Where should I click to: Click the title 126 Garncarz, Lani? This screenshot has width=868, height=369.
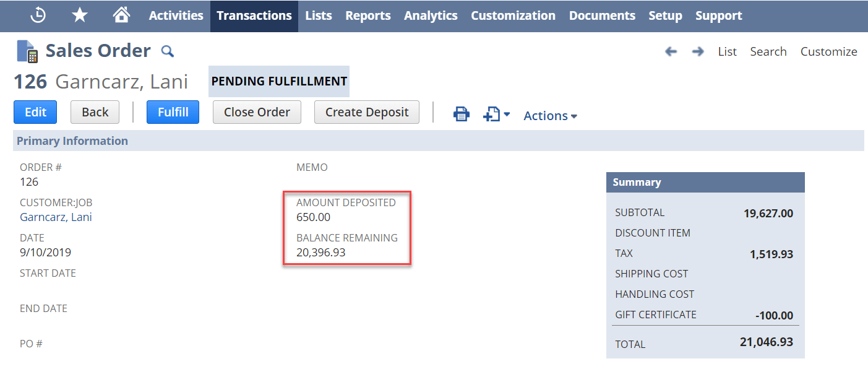pos(101,82)
